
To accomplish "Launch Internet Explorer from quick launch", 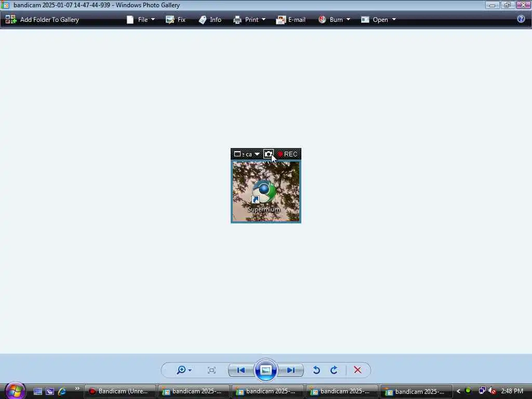I will [62, 391].
